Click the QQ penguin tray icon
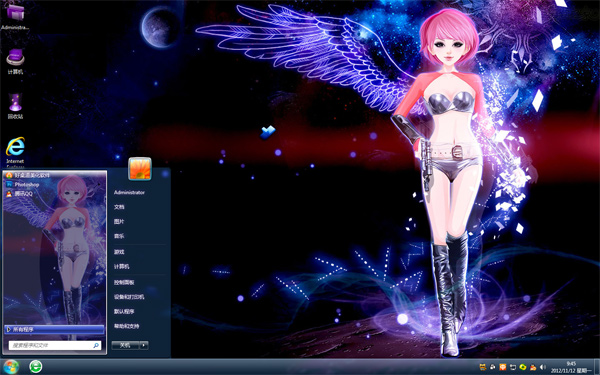Viewport: 600px width, 375px height. [533, 367]
